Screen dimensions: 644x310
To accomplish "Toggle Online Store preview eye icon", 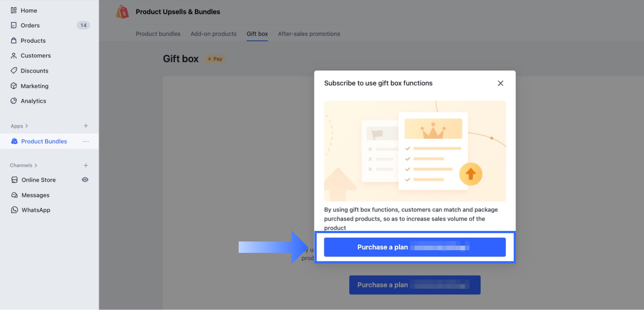I will (x=85, y=180).
